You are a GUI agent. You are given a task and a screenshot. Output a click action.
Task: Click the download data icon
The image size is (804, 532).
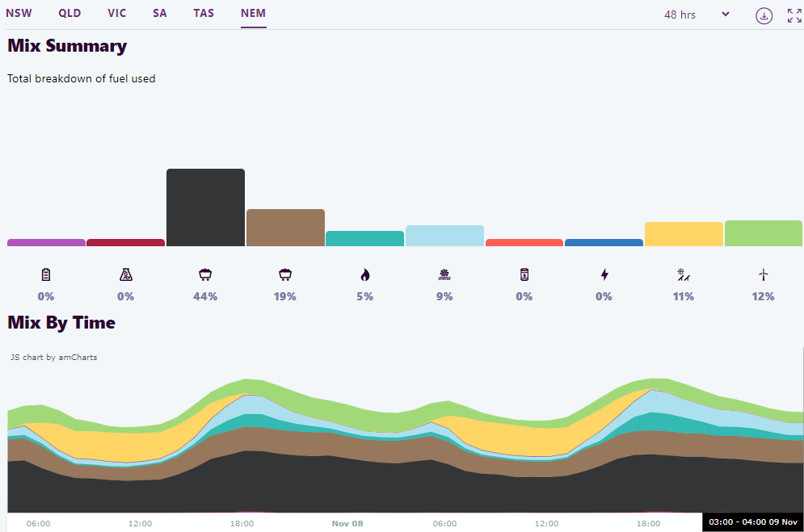[x=764, y=15]
